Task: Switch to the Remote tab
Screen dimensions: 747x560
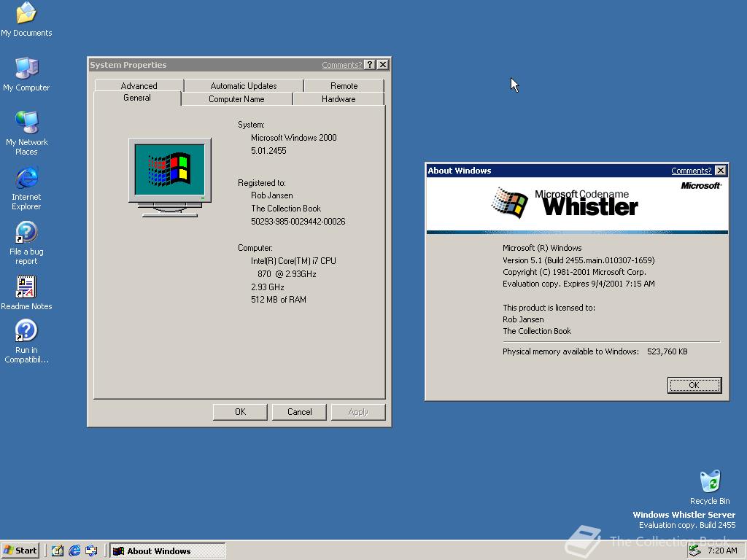Action: click(x=344, y=86)
